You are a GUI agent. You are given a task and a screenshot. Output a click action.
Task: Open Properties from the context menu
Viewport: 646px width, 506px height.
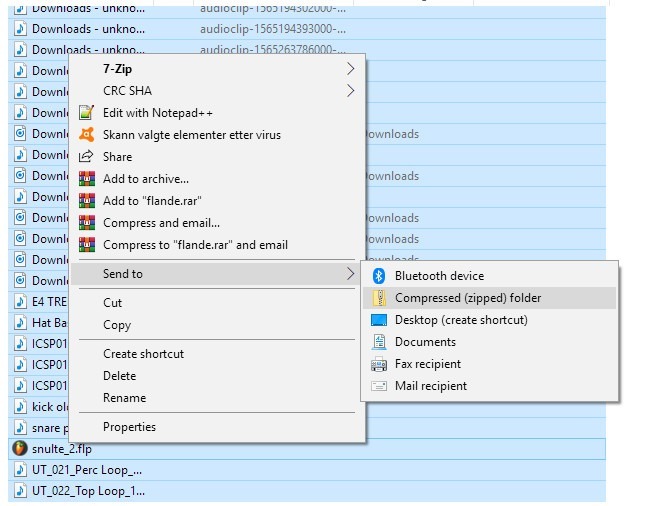(x=129, y=427)
